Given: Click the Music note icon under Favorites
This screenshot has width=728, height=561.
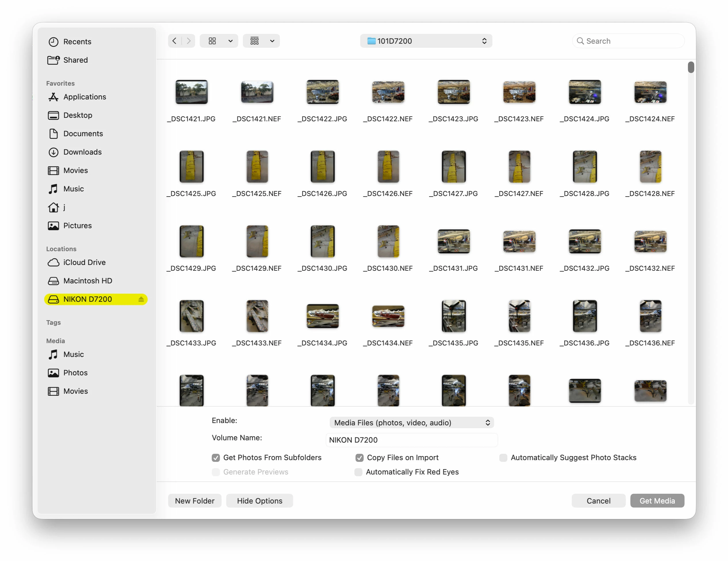Looking at the screenshot, I should click(53, 189).
